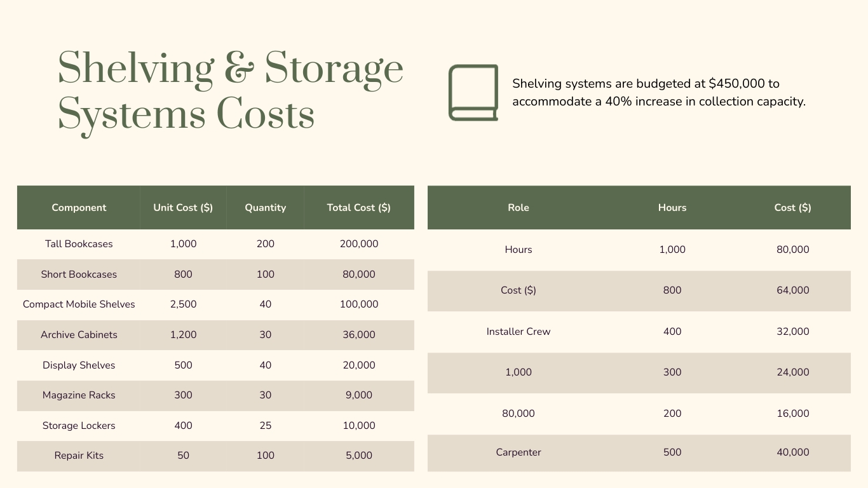Click the green book icon

click(473, 92)
